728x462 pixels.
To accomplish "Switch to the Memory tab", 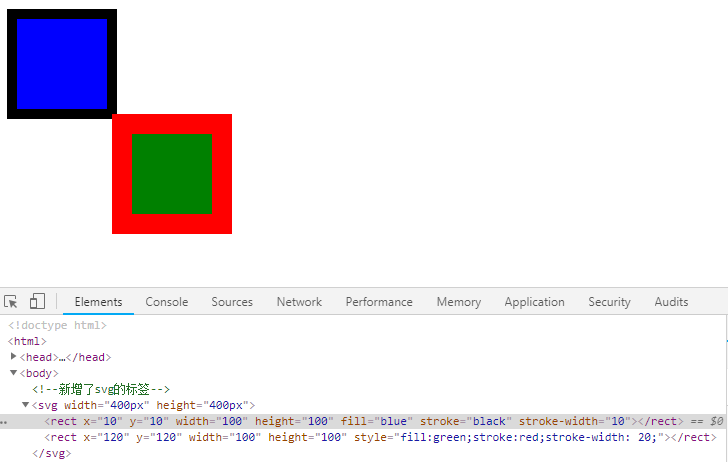I will [x=459, y=302].
